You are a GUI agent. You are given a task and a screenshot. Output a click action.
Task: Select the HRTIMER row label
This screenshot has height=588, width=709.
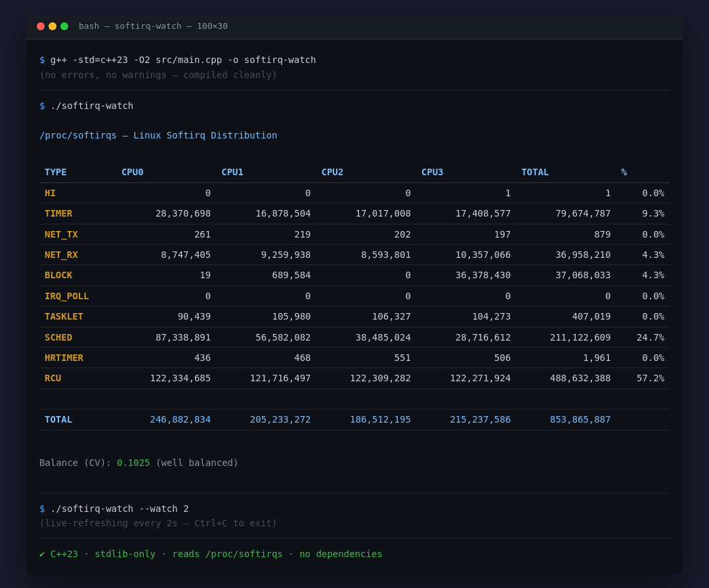pos(64,358)
